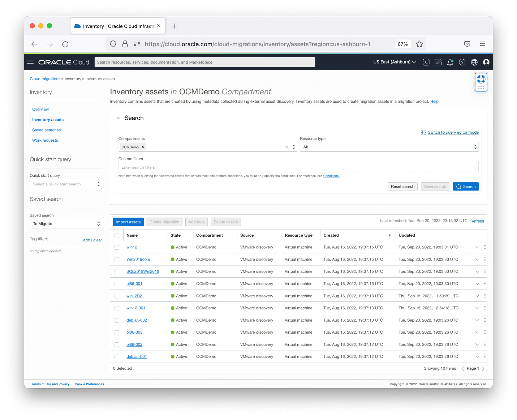Open the floating support lifebuoy widget
Screen dimensions: 517x420
[481, 82]
